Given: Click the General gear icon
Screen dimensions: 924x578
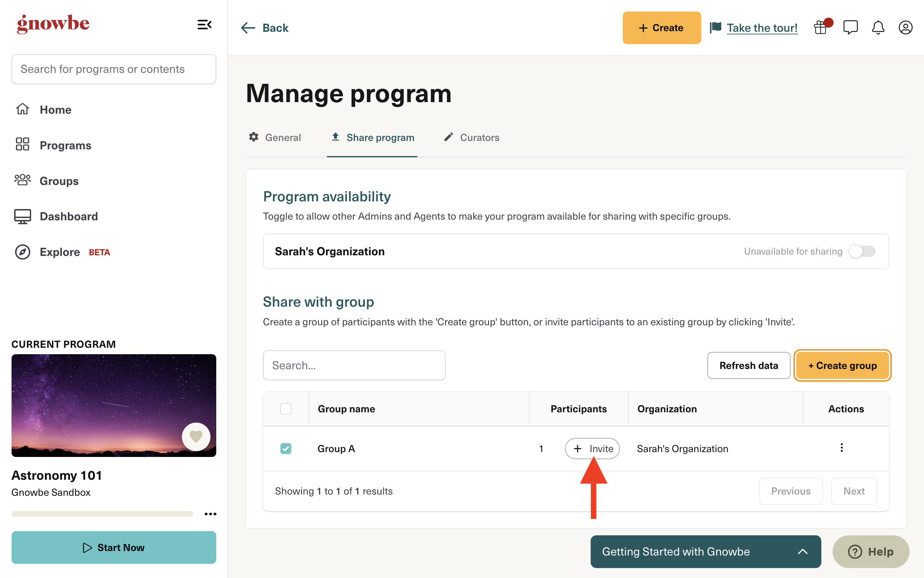Looking at the screenshot, I should (x=253, y=137).
